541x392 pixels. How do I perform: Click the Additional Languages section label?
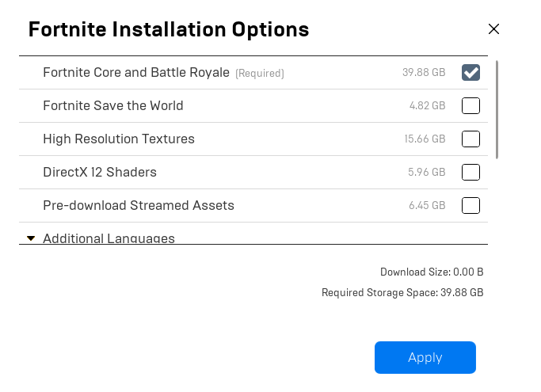pos(109,238)
